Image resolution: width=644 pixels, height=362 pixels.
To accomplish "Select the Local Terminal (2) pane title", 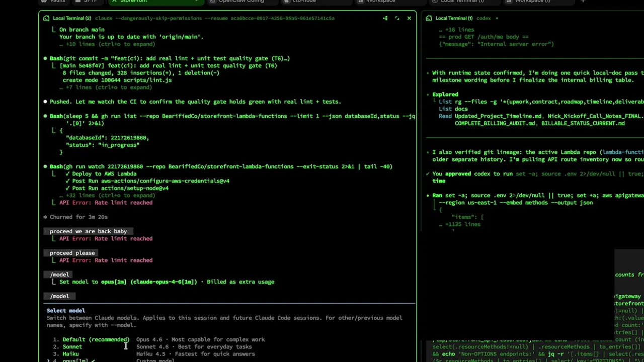I will click(x=72, y=18).
